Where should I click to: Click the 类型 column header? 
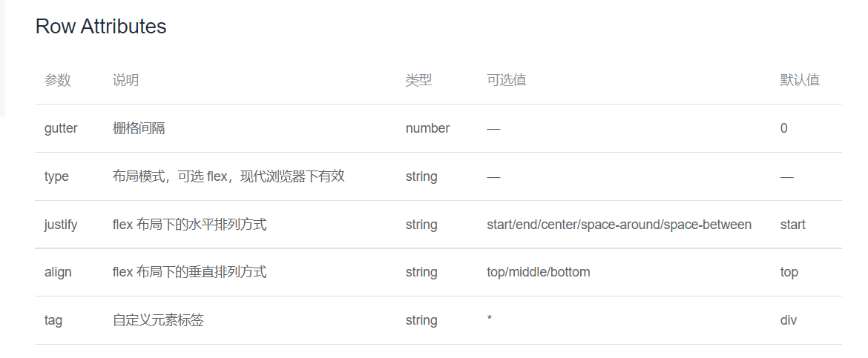point(418,80)
